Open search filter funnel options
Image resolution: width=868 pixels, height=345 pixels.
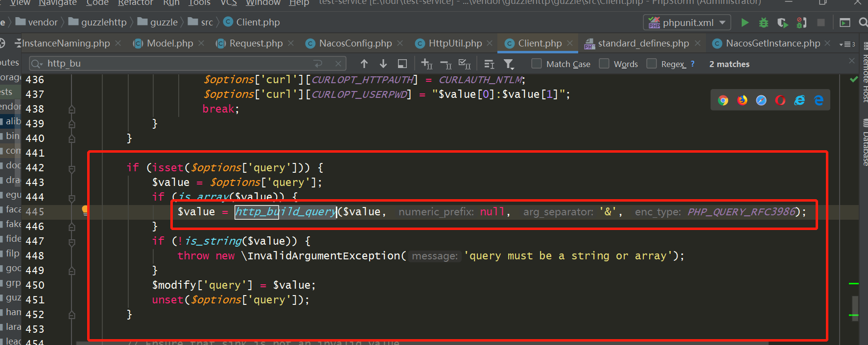(x=509, y=64)
